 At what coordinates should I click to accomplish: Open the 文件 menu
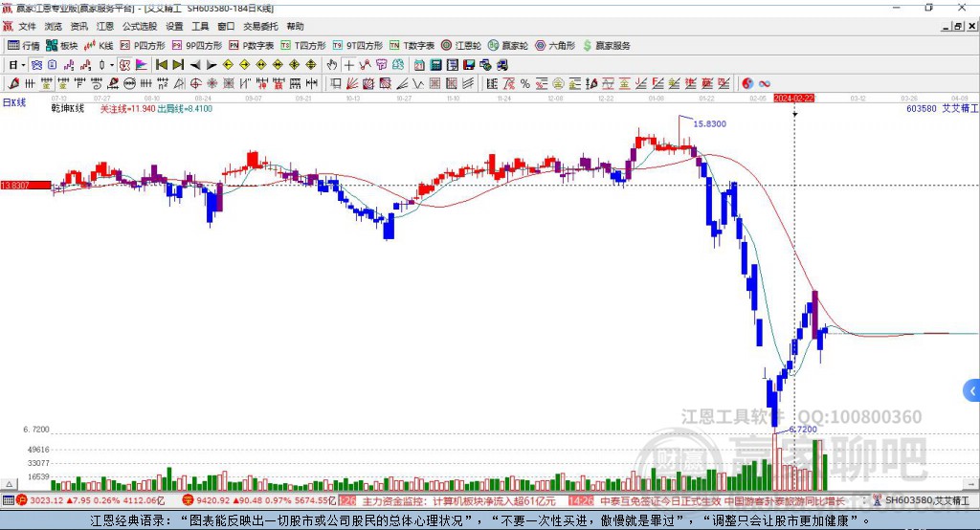tap(27, 26)
